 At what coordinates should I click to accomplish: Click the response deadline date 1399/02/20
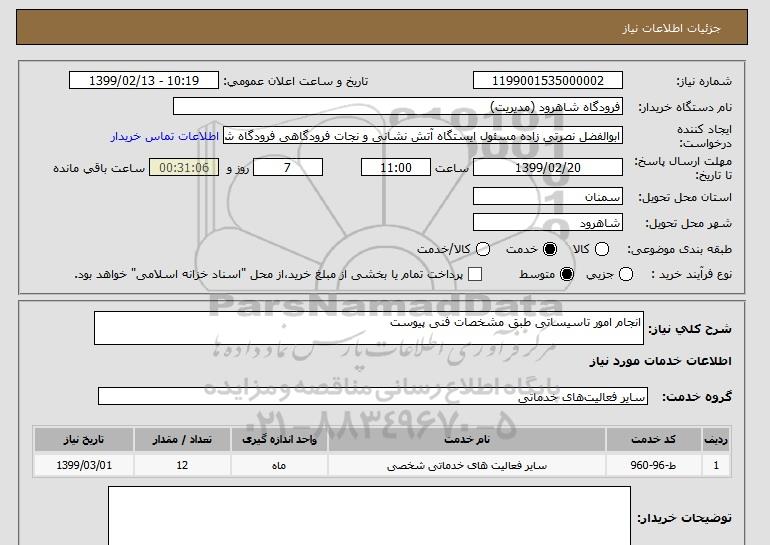point(548,167)
